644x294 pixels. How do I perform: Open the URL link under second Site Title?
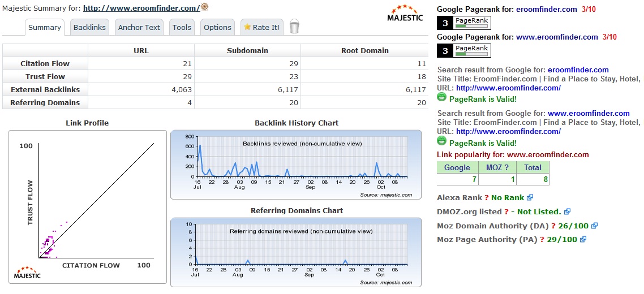[508, 131]
